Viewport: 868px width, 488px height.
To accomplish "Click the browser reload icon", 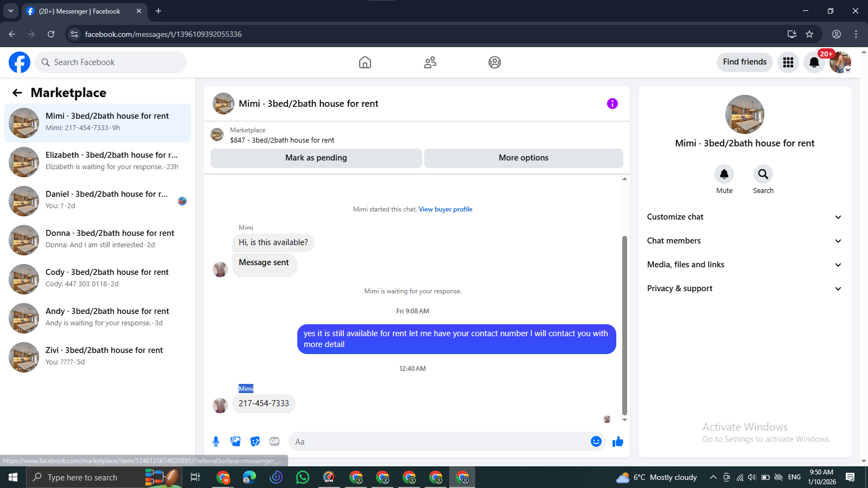I will [x=51, y=34].
